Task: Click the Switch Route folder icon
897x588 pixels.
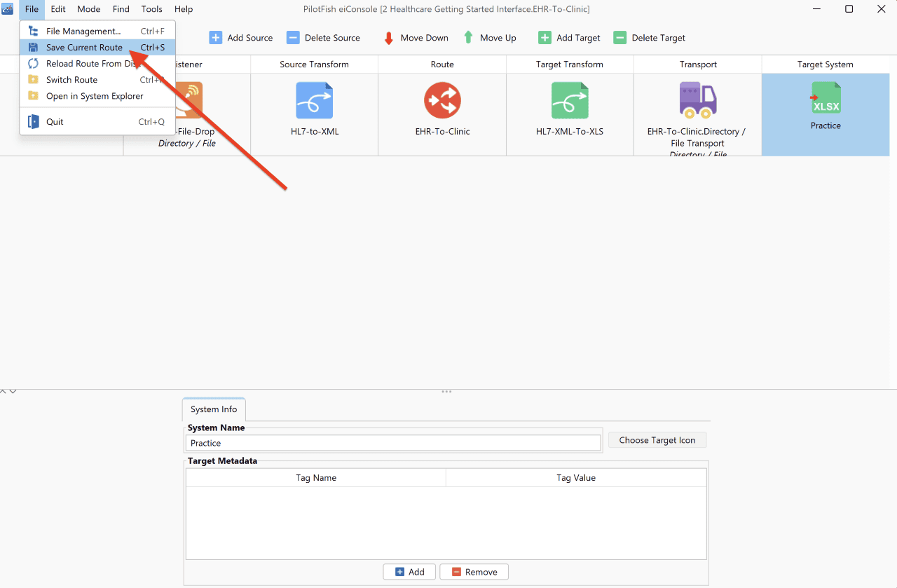Action: click(33, 80)
